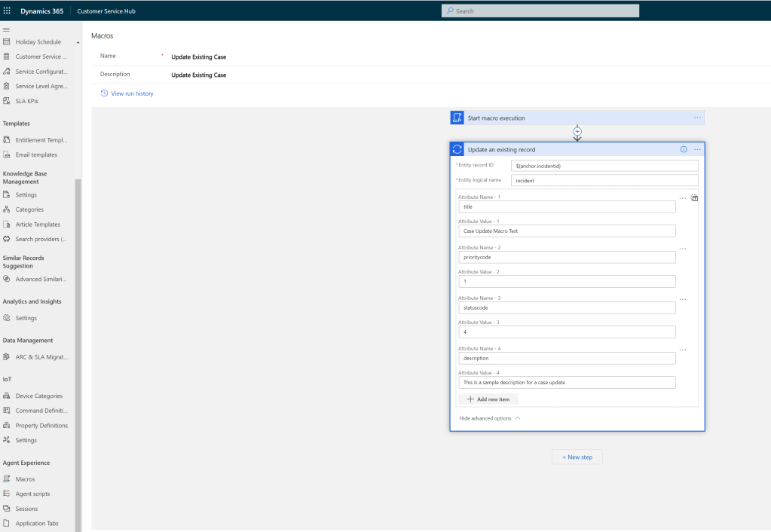
Task: Collapse the Hide advanced options chevron
Action: click(x=517, y=418)
